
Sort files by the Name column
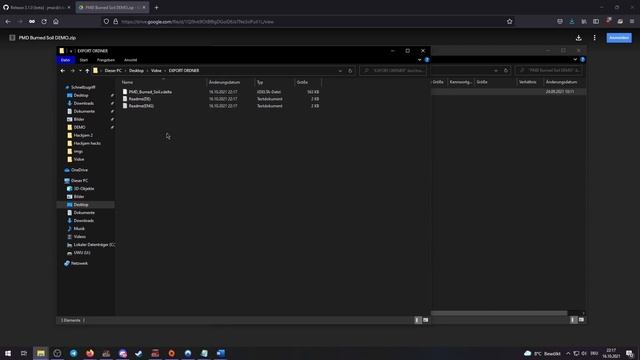pyautogui.click(x=163, y=82)
